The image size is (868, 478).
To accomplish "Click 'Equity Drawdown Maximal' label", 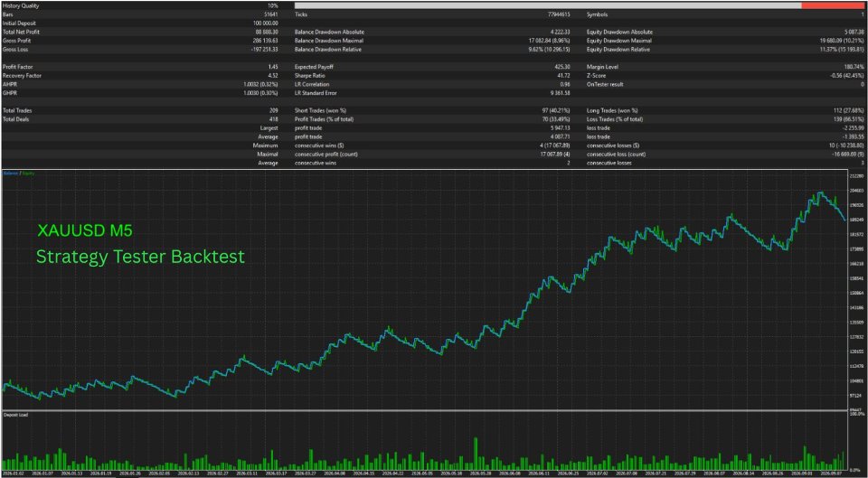I will click(618, 41).
